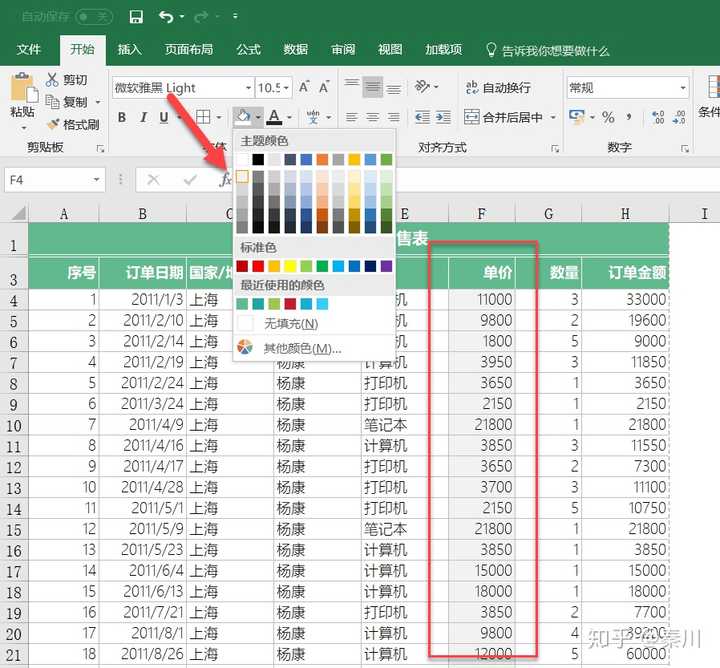
Task: Click the decrease decimal icon
Action: coord(679,118)
